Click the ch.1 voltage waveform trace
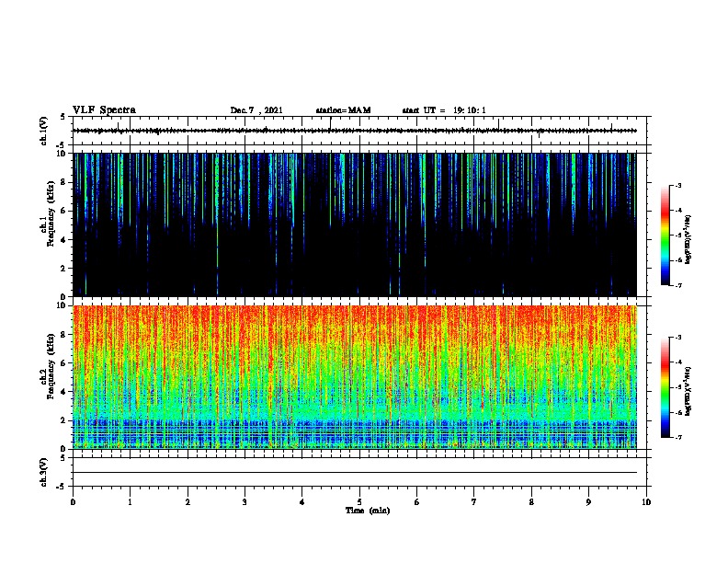Screen dimensions: 728x563 click(355, 131)
